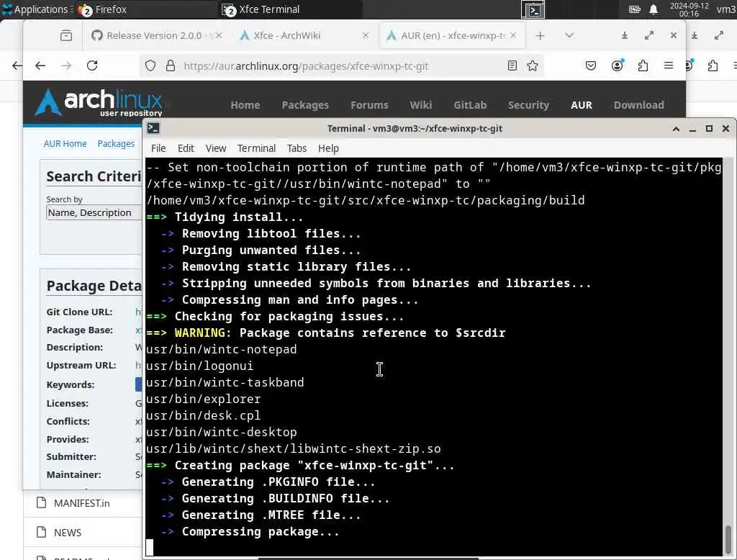Open the battery status indicator

click(x=635, y=9)
